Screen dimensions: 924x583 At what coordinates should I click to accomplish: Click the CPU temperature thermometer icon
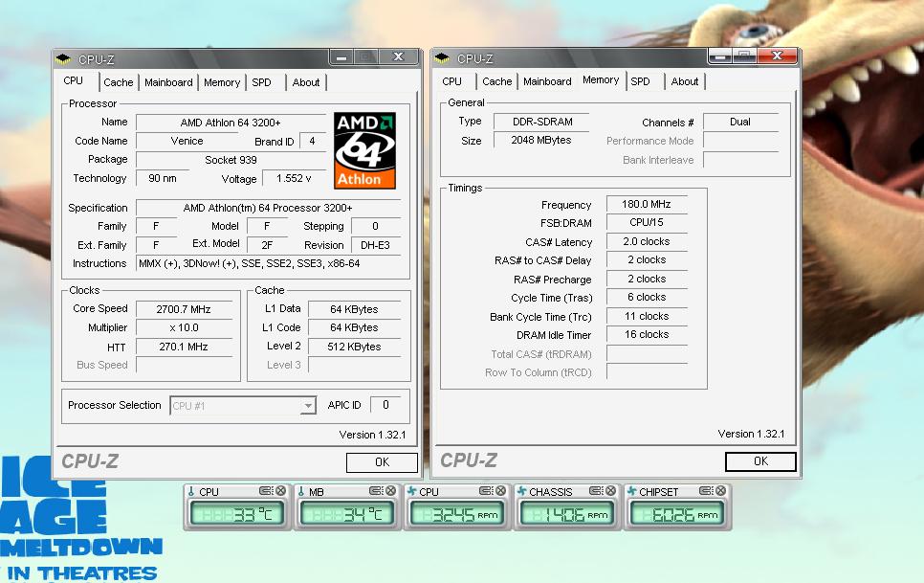[x=191, y=492]
